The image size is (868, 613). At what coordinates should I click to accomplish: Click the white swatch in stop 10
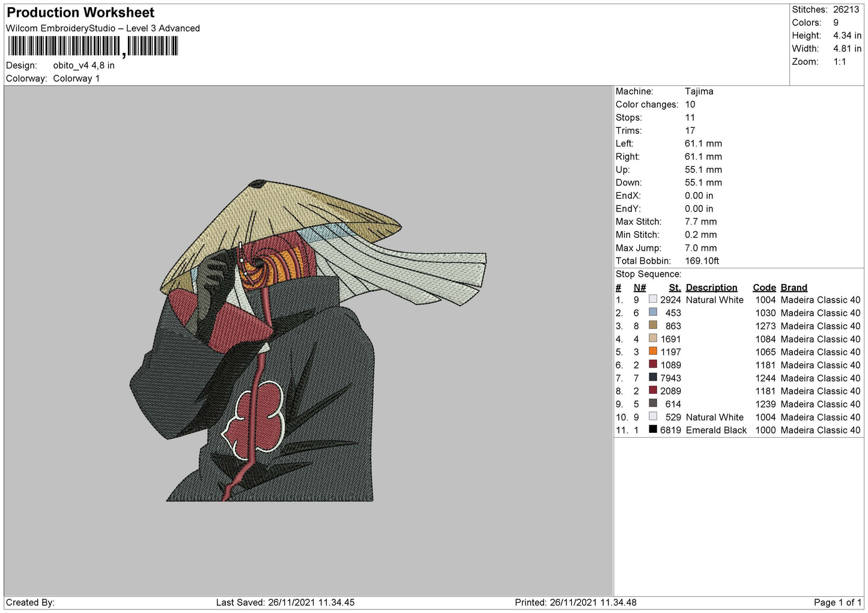[x=653, y=416]
